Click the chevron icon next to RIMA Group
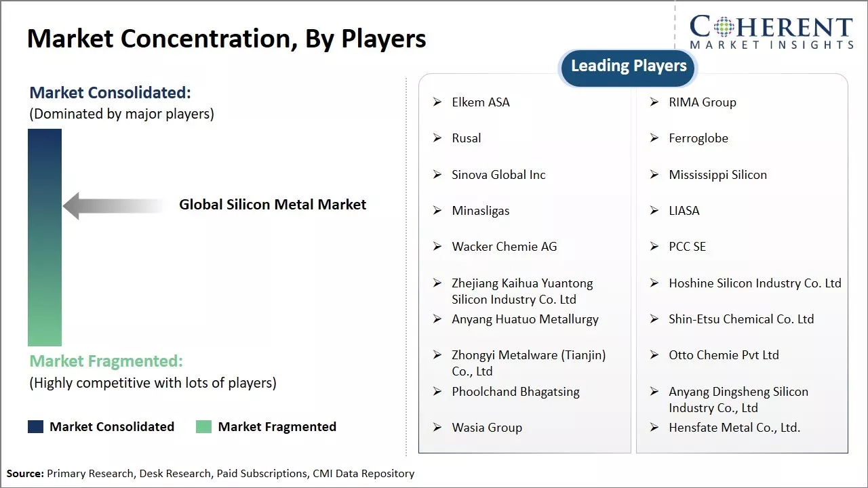This screenshot has width=868, height=488. [x=653, y=102]
